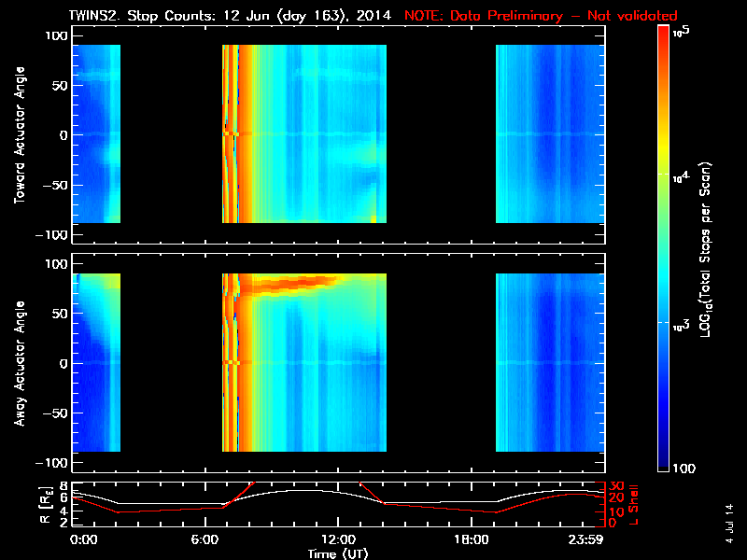747x560 pixels.
Task: Click the '23:59' time tick label
Action: (585, 539)
